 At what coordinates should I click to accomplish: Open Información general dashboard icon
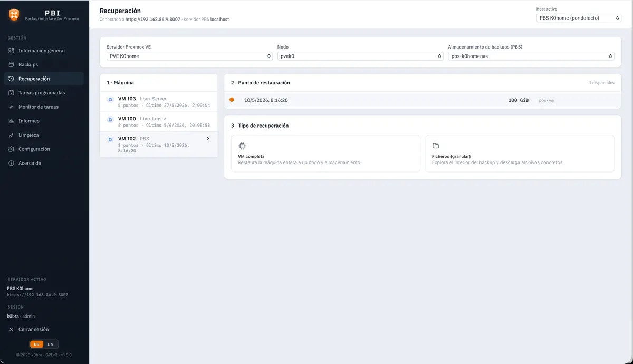[12, 51]
